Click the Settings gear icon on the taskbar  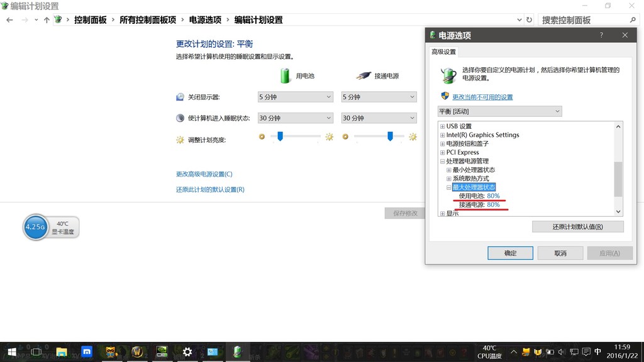tap(187, 352)
